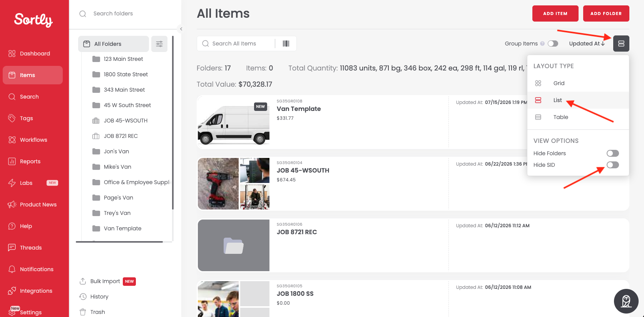Viewport: 644px width, 317px height.
Task: Click the Sortly logo
Action: [33, 20]
